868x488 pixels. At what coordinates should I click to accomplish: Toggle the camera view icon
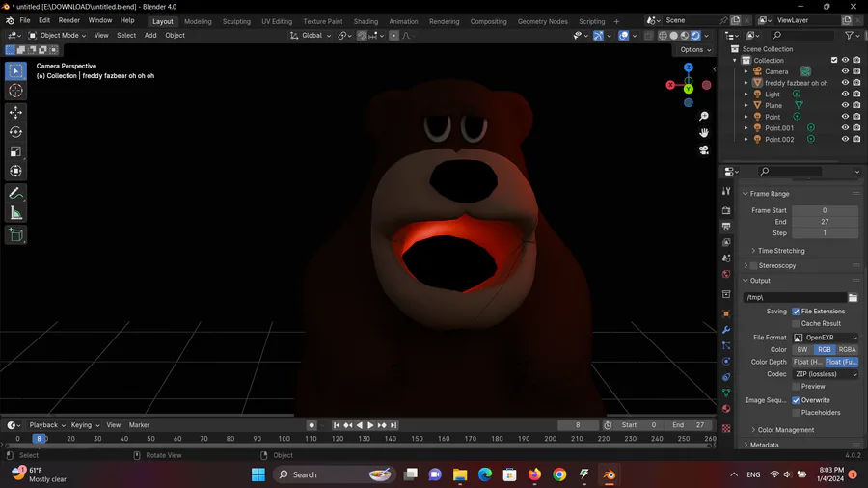point(704,149)
